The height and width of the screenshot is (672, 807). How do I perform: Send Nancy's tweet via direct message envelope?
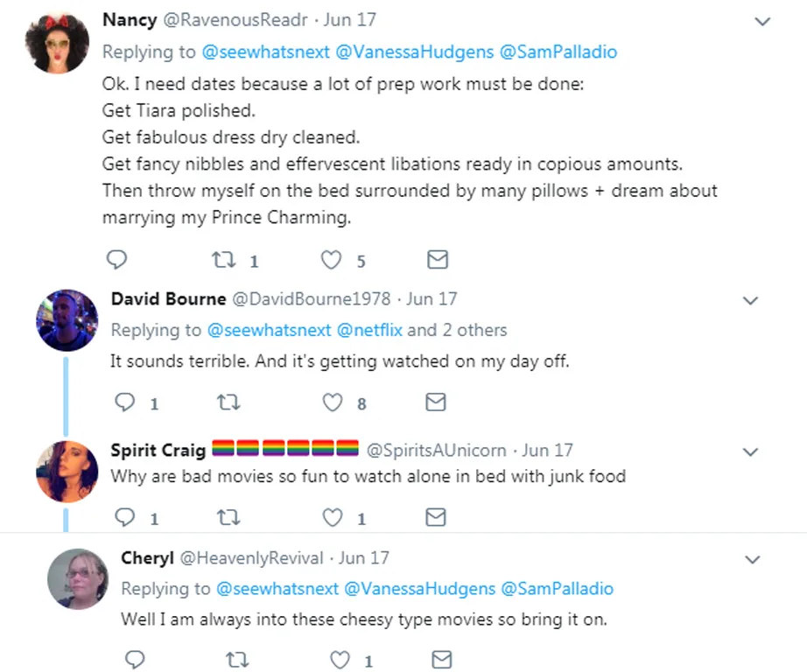(438, 260)
